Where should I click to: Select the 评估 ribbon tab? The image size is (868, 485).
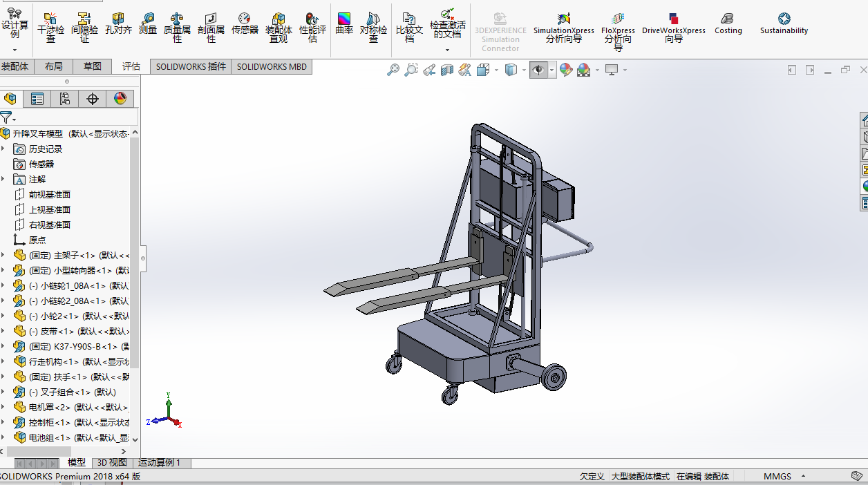[131, 66]
